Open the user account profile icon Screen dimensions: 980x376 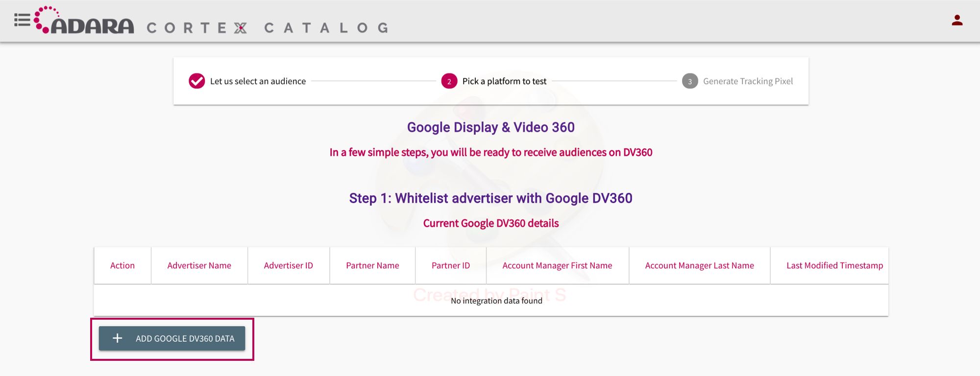pyautogui.click(x=957, y=20)
